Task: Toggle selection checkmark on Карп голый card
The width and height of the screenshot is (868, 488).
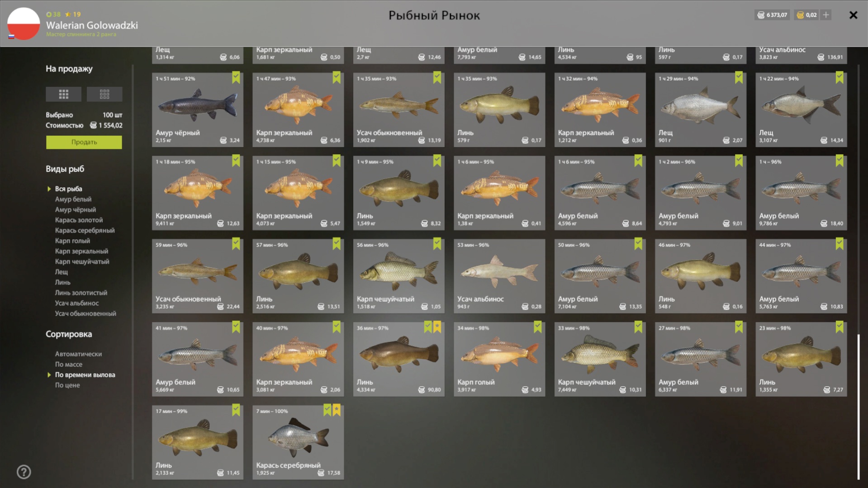Action: (x=538, y=327)
